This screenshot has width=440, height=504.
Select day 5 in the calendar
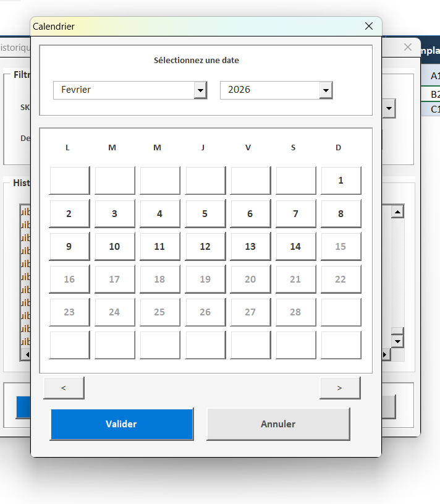pos(205,213)
